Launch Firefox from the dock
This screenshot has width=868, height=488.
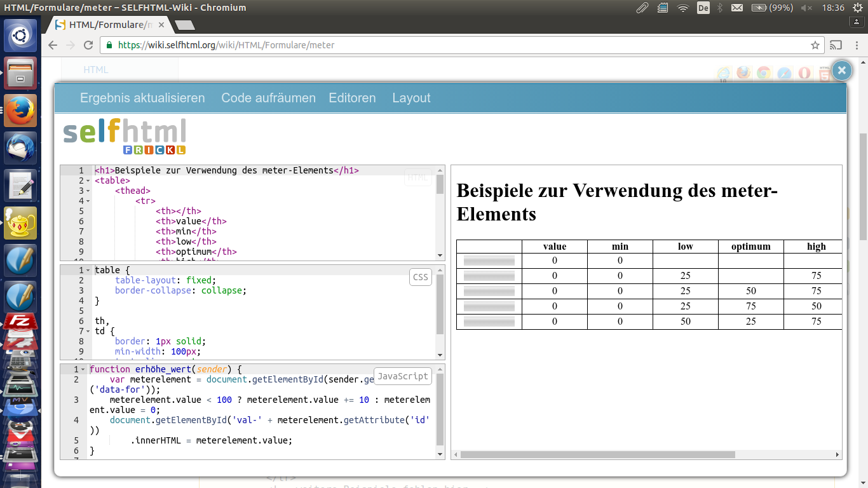21,111
